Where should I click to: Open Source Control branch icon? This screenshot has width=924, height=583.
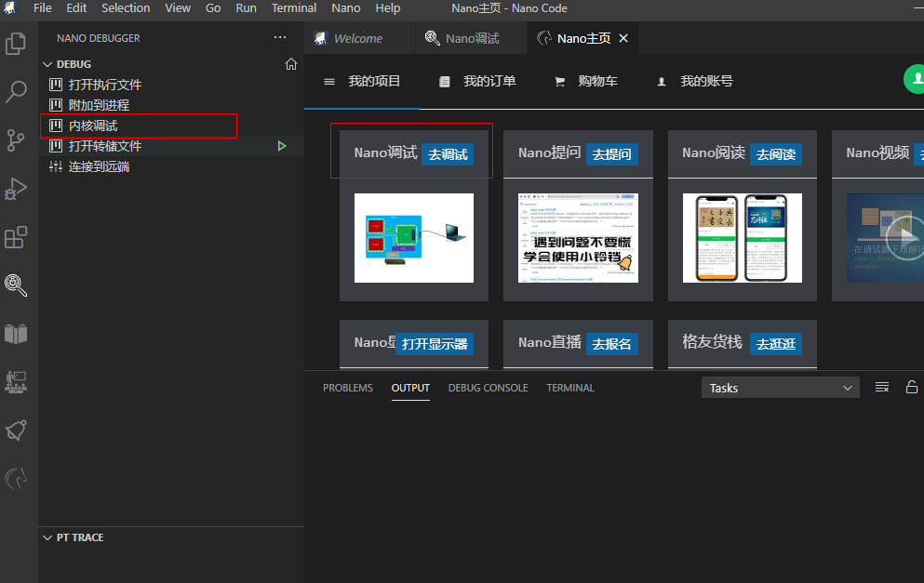coord(16,140)
